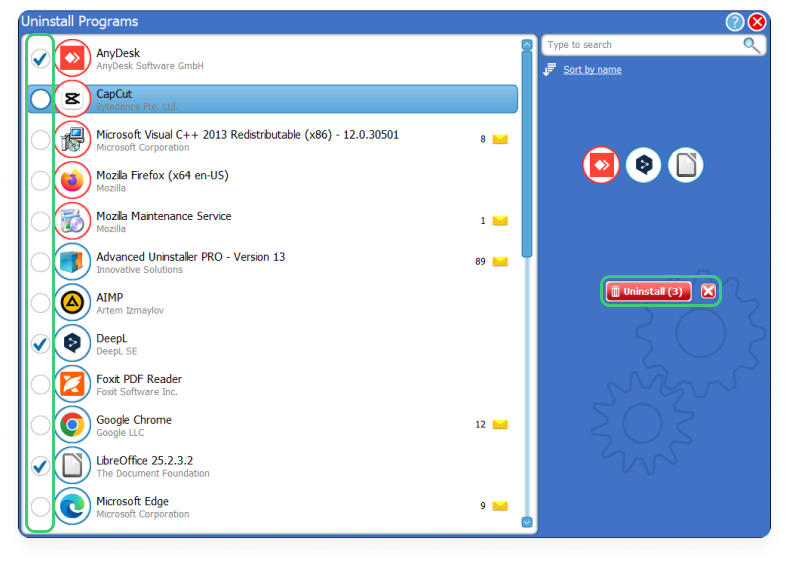Check the Mozilla Firefox checkbox
Image resolution: width=789 pixels, height=564 pixels.
coord(40,181)
